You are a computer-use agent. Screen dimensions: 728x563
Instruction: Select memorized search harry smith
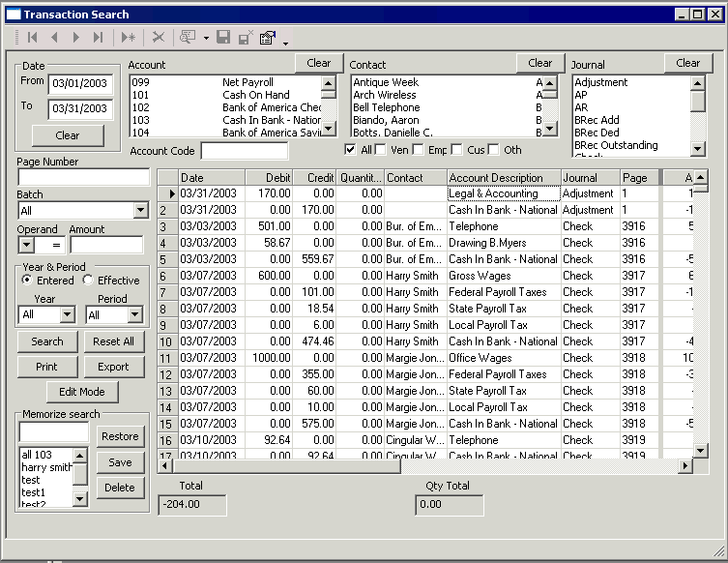[47, 467]
